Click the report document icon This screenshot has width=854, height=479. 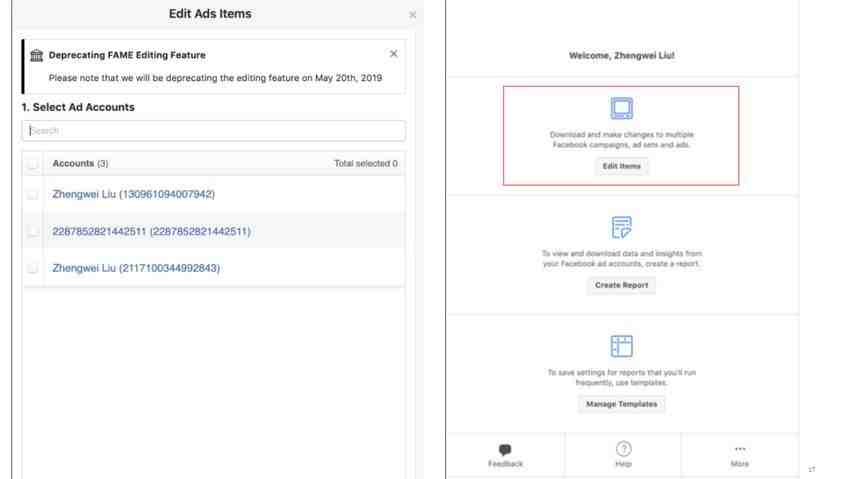coord(621,227)
